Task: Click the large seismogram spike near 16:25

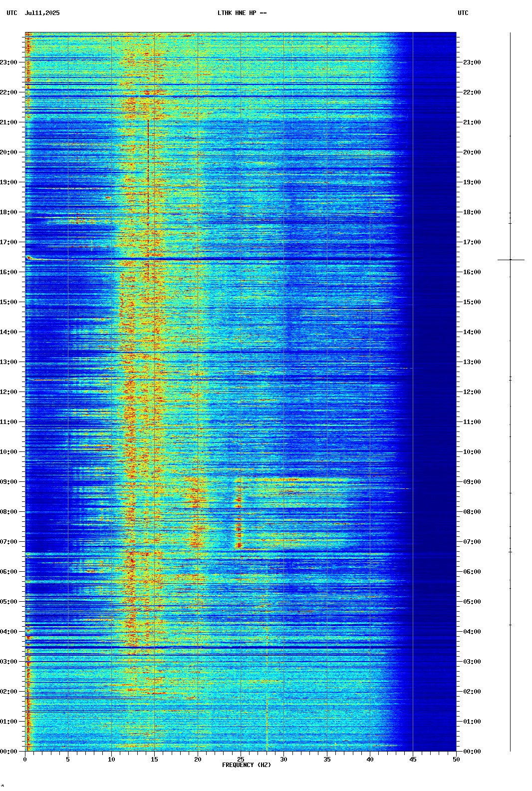Action: (511, 260)
